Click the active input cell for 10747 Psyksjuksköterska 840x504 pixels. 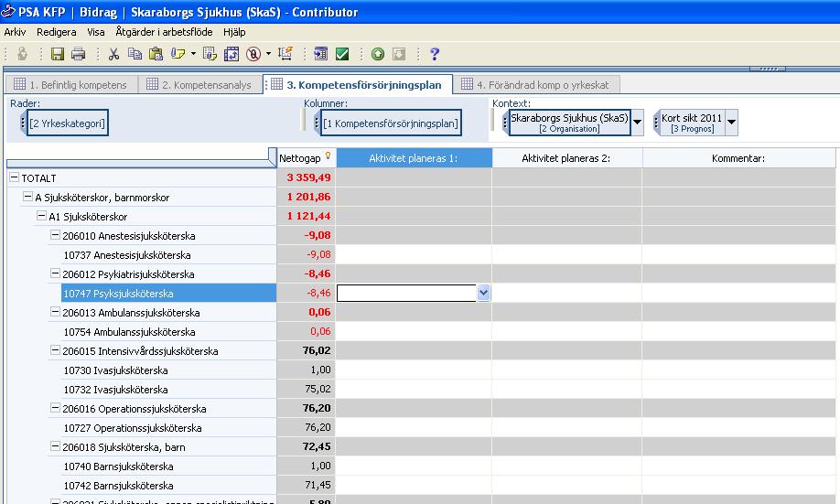pyautogui.click(x=406, y=293)
